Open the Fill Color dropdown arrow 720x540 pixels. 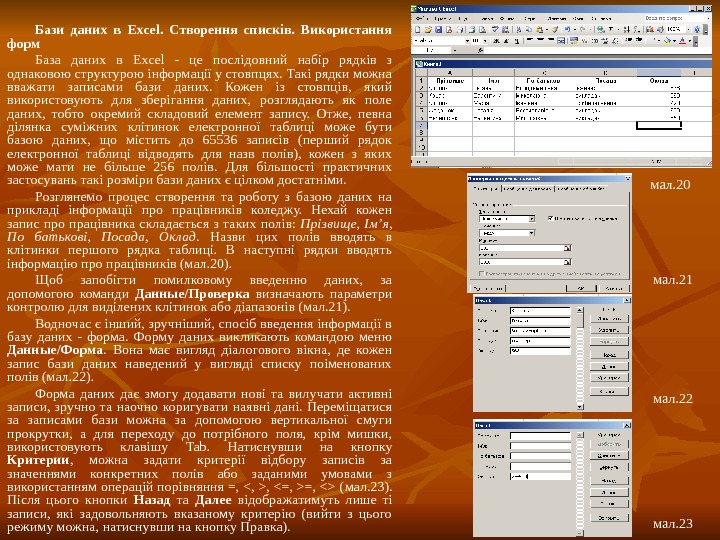tap(675, 40)
